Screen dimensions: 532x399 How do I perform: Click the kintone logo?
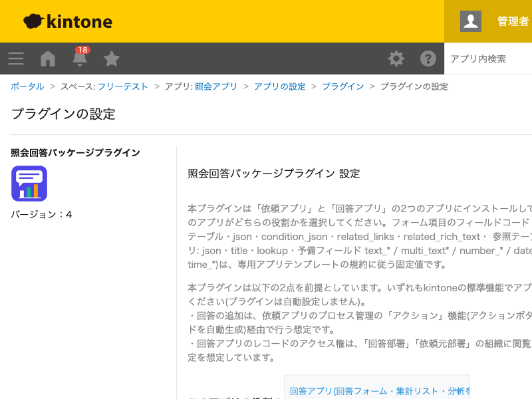68,21
